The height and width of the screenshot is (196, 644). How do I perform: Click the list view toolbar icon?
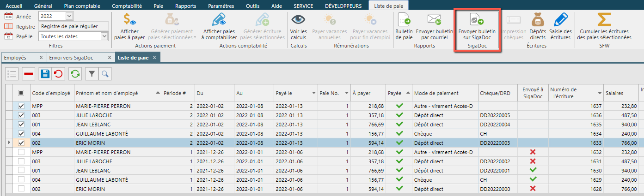coord(12,73)
